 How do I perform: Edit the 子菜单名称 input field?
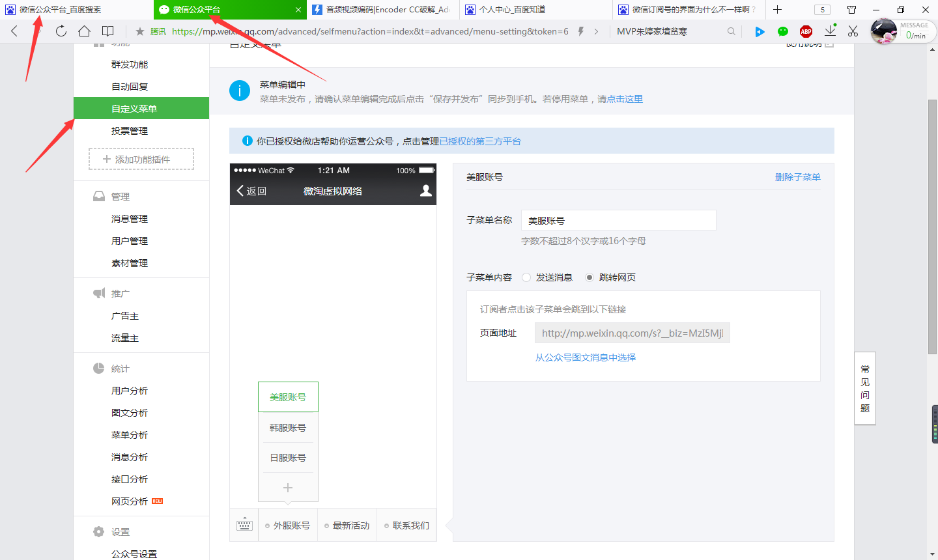coord(619,220)
